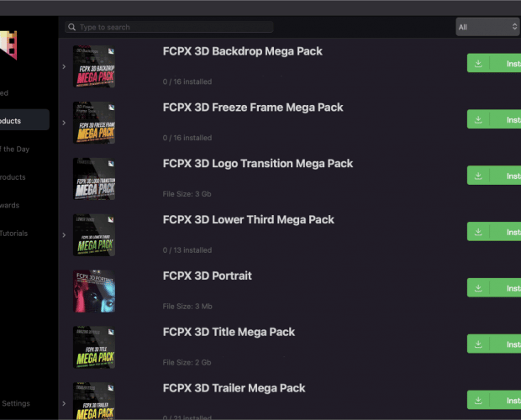The height and width of the screenshot is (420, 521).
Task: Open the Tutorials sidebar item
Action: pyautogui.click(x=13, y=233)
